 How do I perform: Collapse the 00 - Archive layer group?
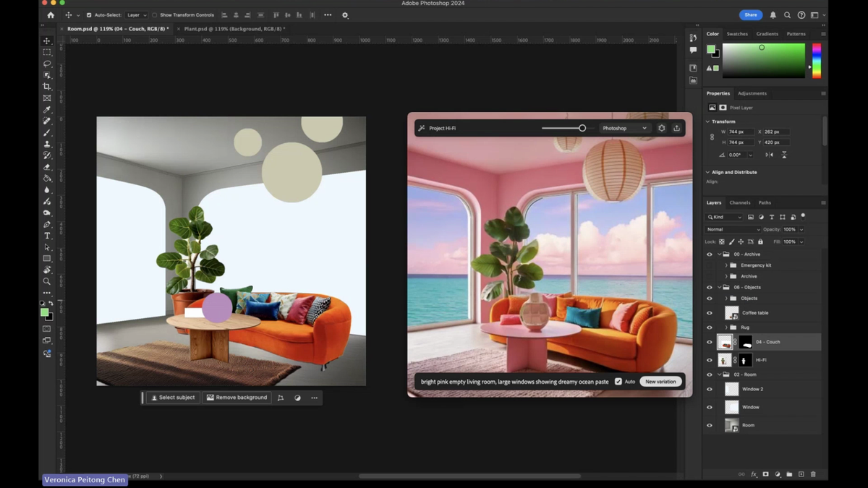(718, 254)
